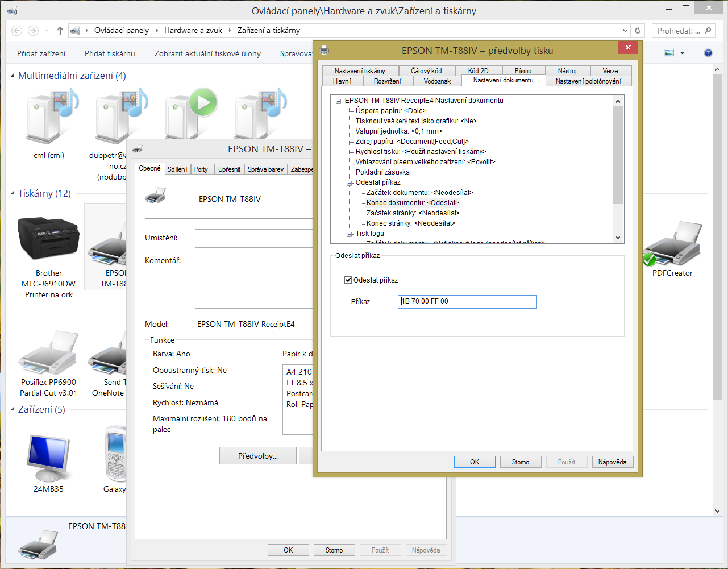Click the refresh button in address bar
Image resolution: width=728 pixels, height=569 pixels.
[x=638, y=31]
